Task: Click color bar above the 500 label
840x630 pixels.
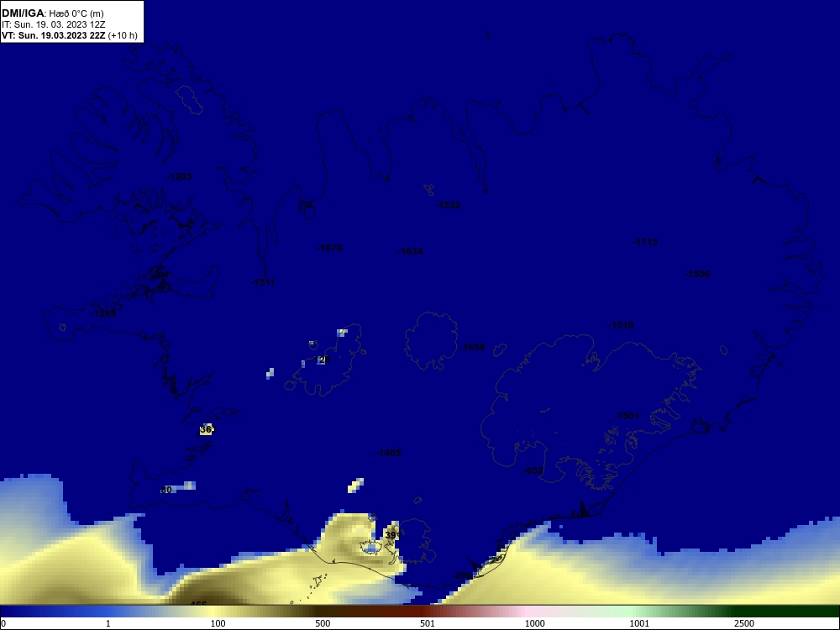Action: [323, 612]
